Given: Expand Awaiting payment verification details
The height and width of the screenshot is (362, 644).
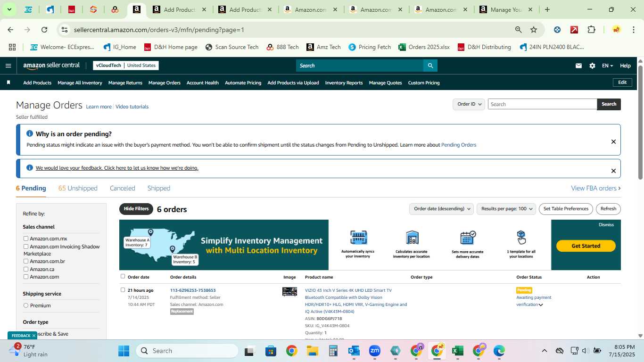Looking at the screenshot, I should (541, 305).
